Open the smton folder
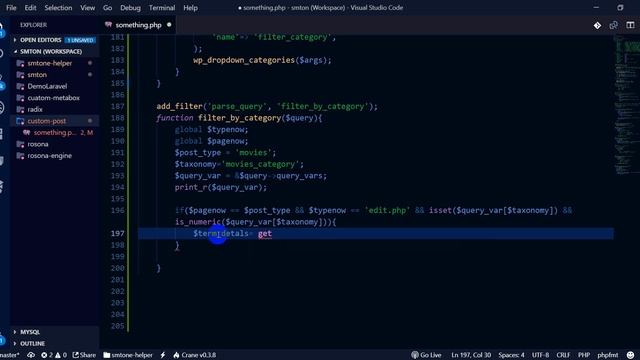 pos(37,75)
